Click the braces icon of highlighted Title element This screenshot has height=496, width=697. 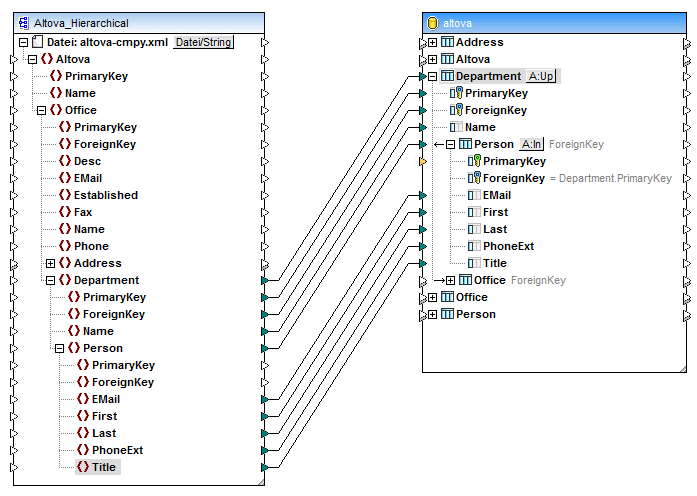click(83, 467)
